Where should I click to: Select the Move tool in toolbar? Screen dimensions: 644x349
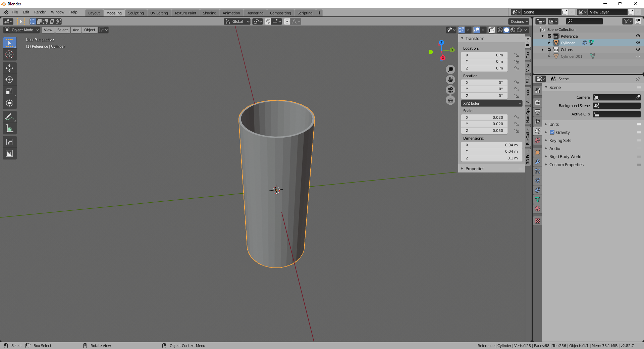9,68
